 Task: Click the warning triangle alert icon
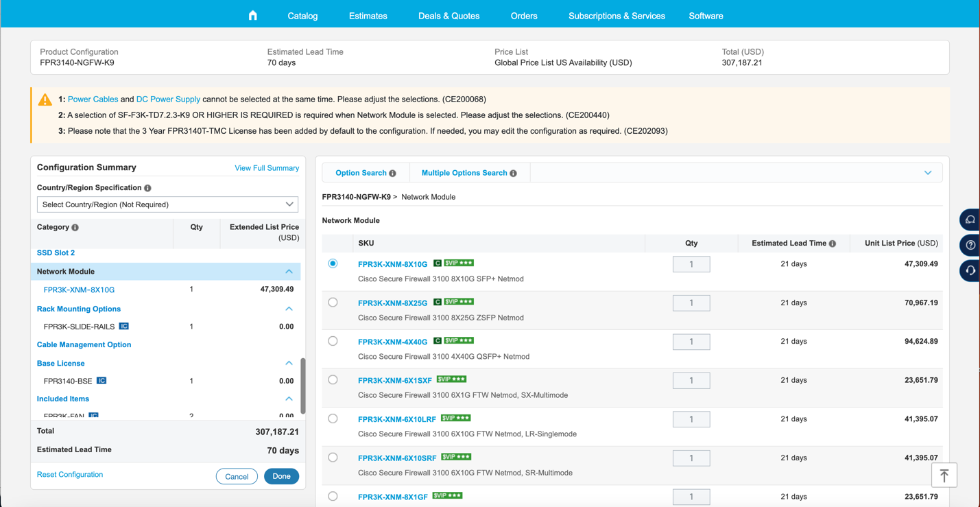point(45,99)
